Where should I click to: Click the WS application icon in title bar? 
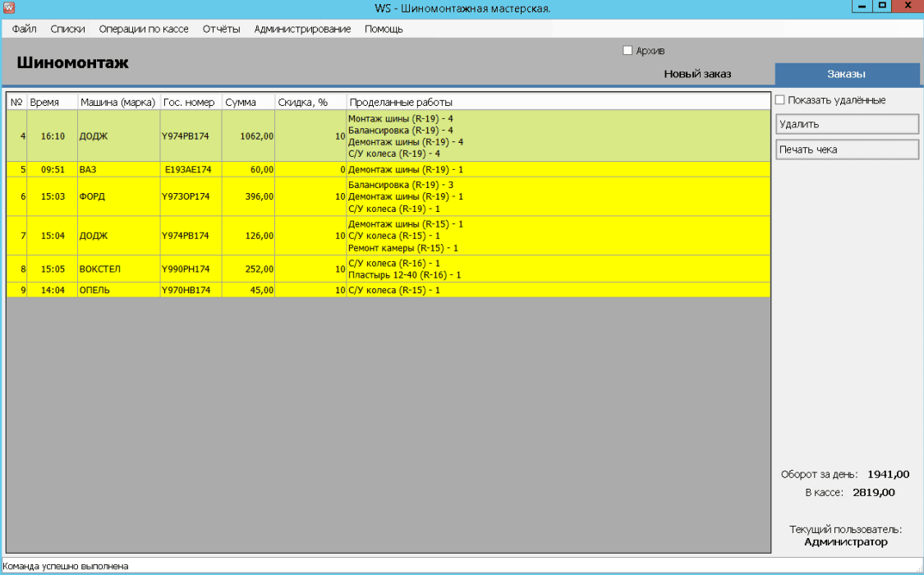9,8
